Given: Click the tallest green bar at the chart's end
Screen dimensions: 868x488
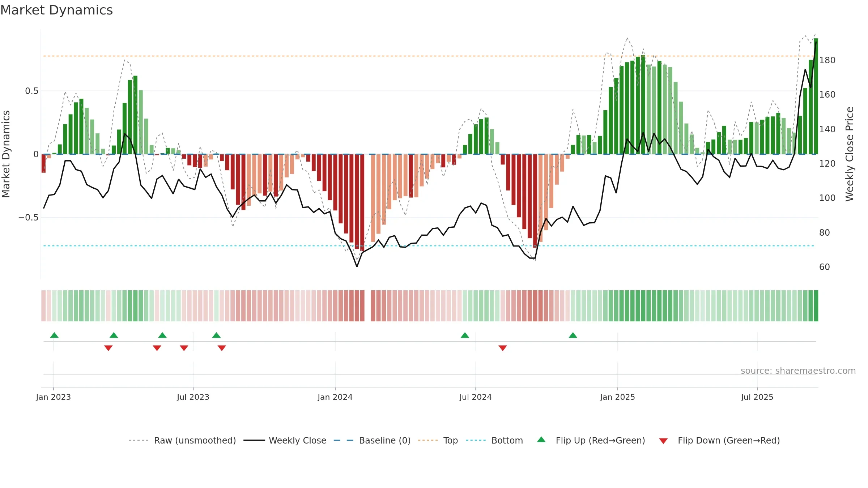Looking at the screenshot, I should [816, 96].
